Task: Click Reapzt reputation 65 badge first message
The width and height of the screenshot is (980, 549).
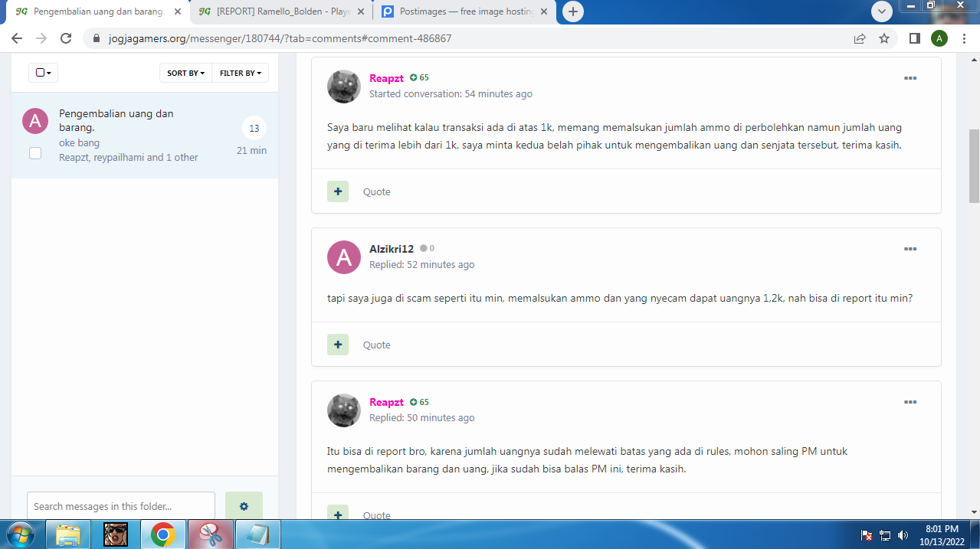Action: click(419, 78)
